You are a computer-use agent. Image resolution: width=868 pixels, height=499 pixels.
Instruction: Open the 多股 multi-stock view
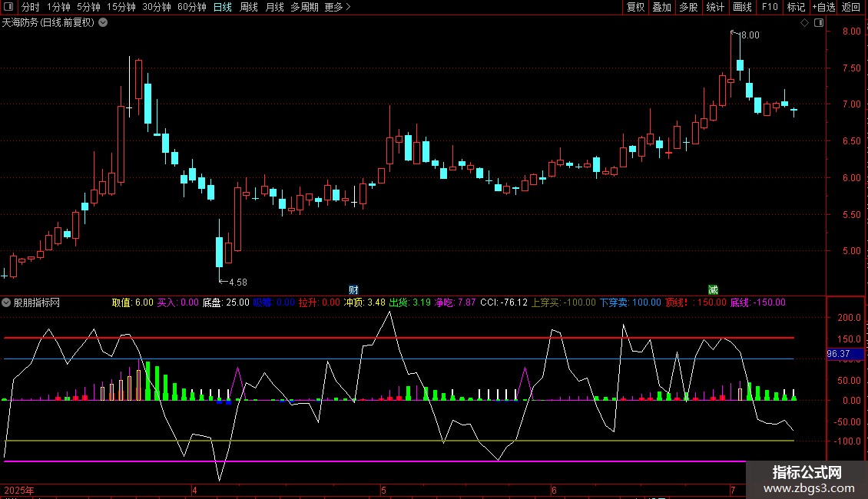pyautogui.click(x=688, y=7)
